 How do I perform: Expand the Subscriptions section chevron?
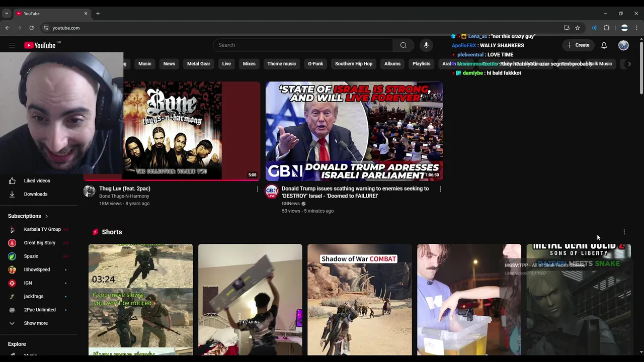click(x=46, y=216)
